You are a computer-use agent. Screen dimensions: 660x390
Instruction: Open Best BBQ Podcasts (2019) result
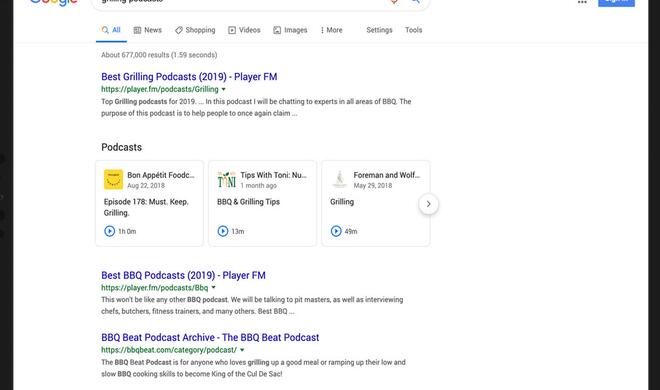point(183,275)
